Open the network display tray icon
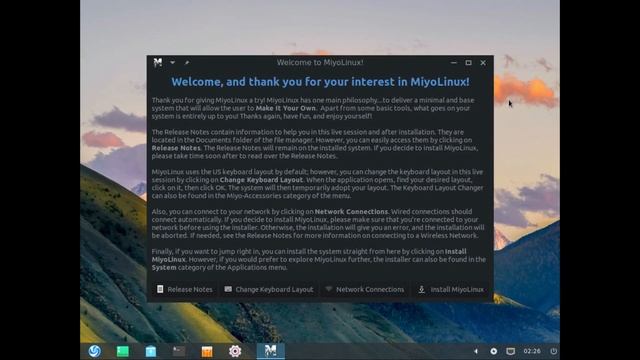The height and width of the screenshot is (360, 640). (511, 351)
